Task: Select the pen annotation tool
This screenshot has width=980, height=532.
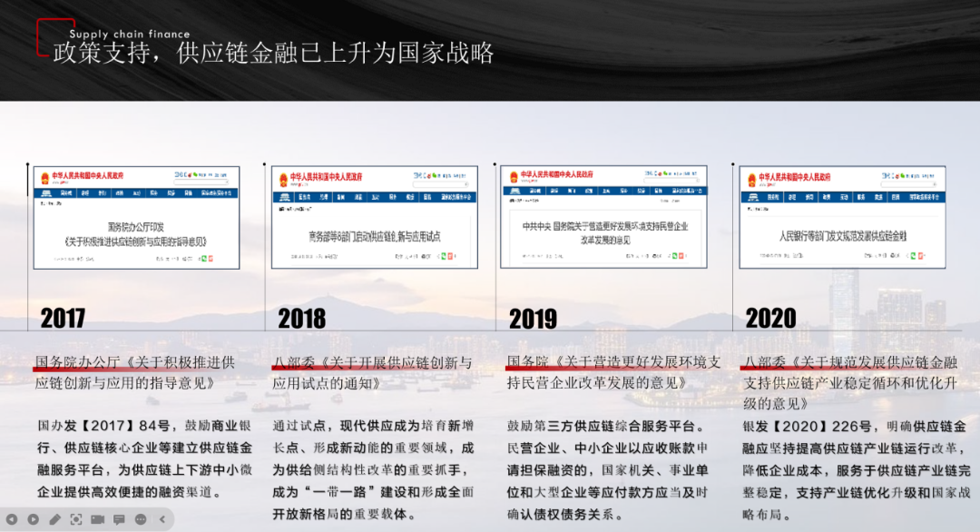Action: 54,519
